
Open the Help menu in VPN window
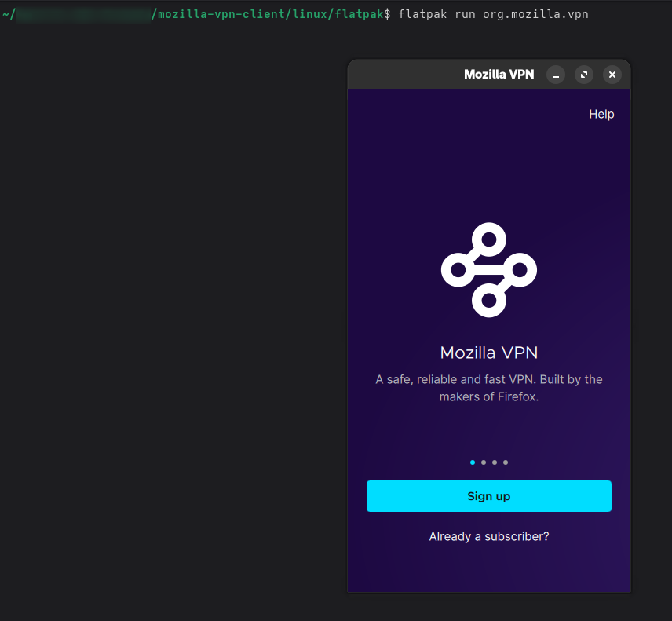tap(601, 114)
